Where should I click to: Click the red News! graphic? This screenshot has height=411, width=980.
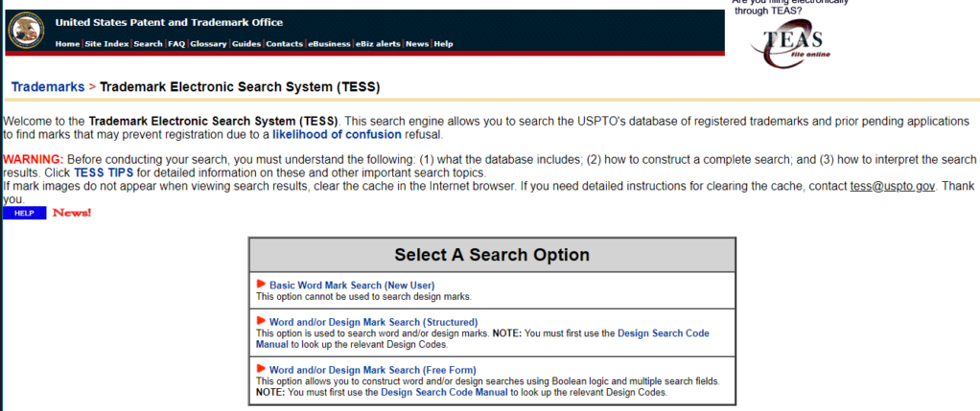coord(72,212)
